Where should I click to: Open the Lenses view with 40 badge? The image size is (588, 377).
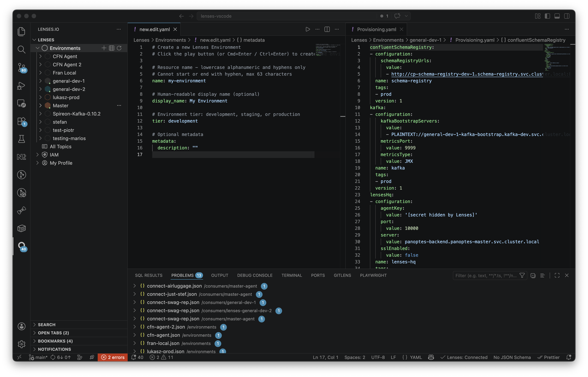point(22,246)
